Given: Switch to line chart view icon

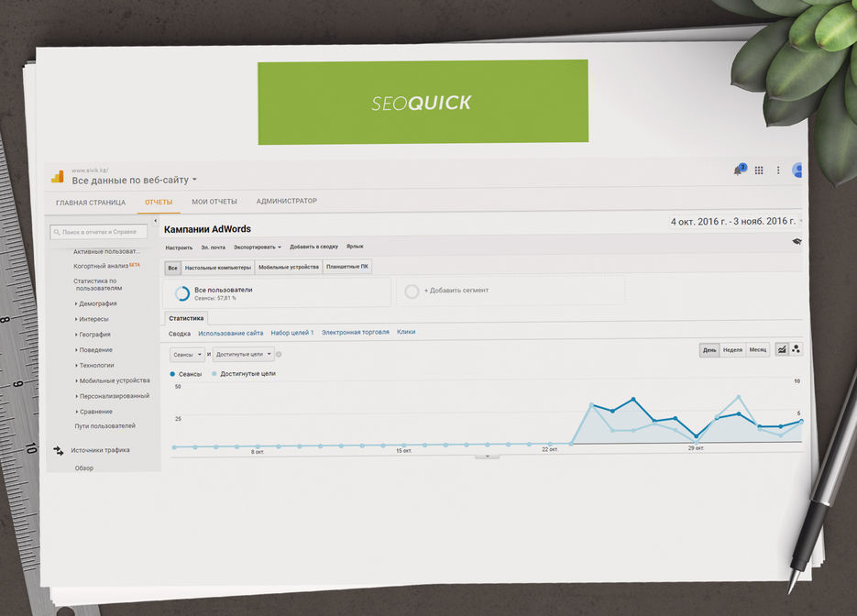Looking at the screenshot, I should (x=782, y=349).
